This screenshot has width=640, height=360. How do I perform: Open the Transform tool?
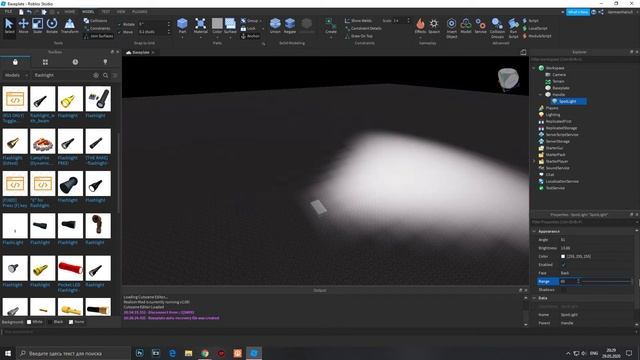pyautogui.click(x=70, y=26)
